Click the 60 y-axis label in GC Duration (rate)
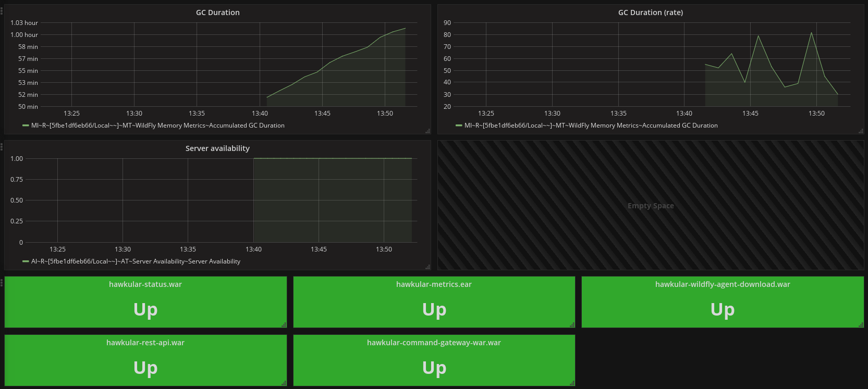Viewport: 868px width, 389px height. tap(447, 59)
